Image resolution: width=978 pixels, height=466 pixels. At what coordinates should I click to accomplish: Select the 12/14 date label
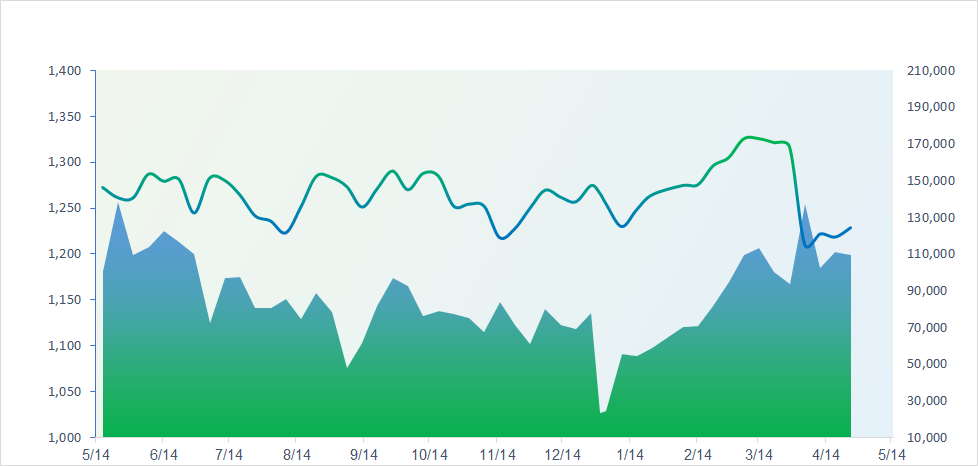[x=561, y=453]
